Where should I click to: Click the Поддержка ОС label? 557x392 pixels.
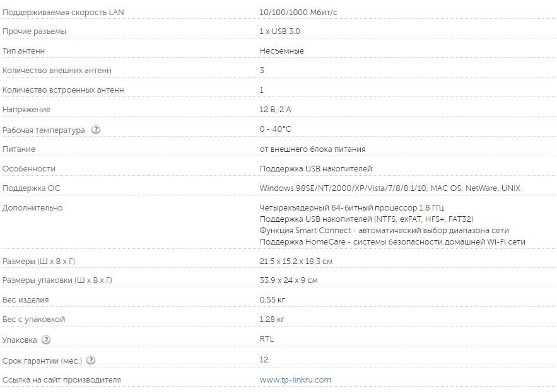(x=32, y=188)
